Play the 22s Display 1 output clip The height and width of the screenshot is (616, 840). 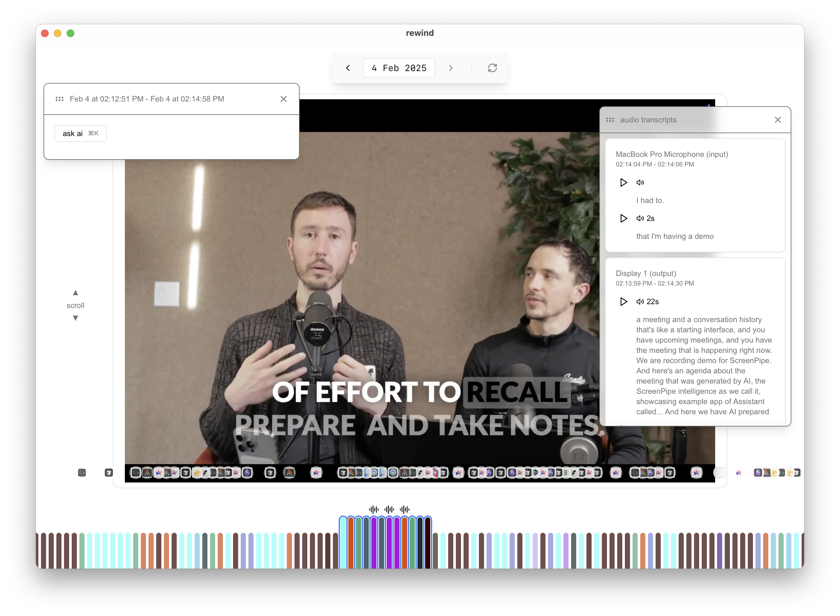click(623, 301)
